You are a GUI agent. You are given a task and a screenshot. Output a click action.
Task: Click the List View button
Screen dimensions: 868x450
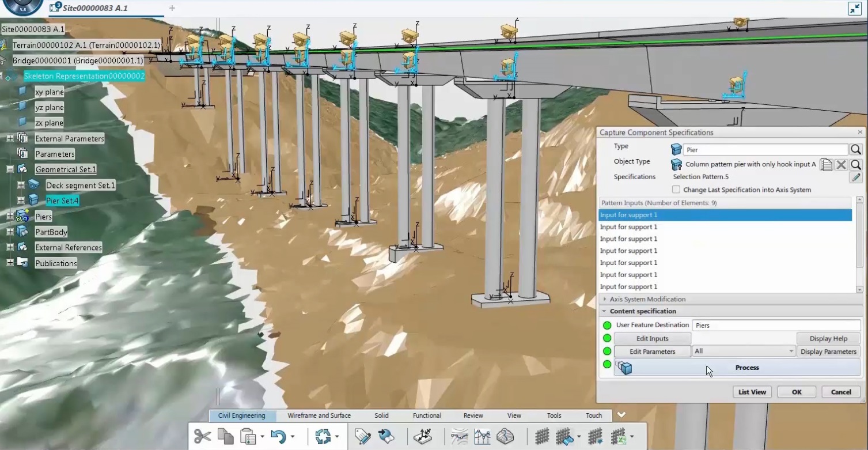752,392
